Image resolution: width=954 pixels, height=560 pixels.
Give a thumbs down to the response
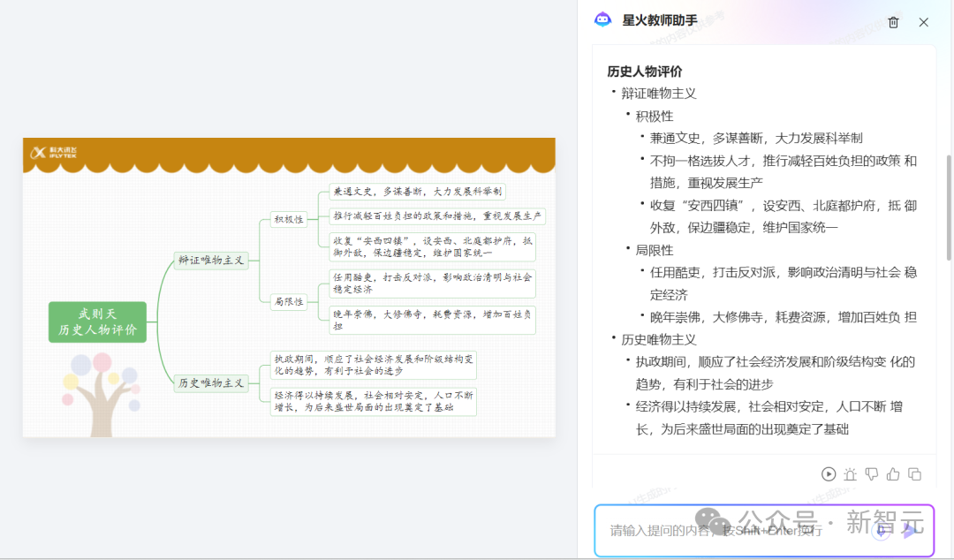click(871, 474)
